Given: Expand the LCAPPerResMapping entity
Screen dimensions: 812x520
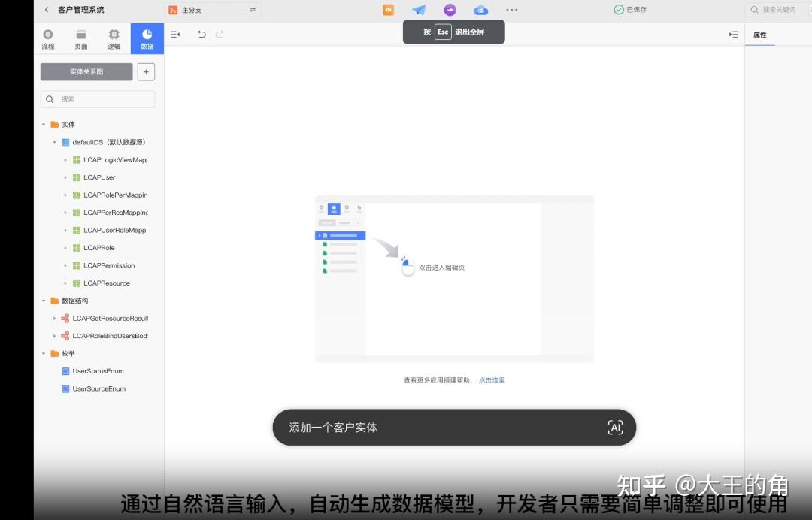Looking at the screenshot, I should click(x=65, y=213).
